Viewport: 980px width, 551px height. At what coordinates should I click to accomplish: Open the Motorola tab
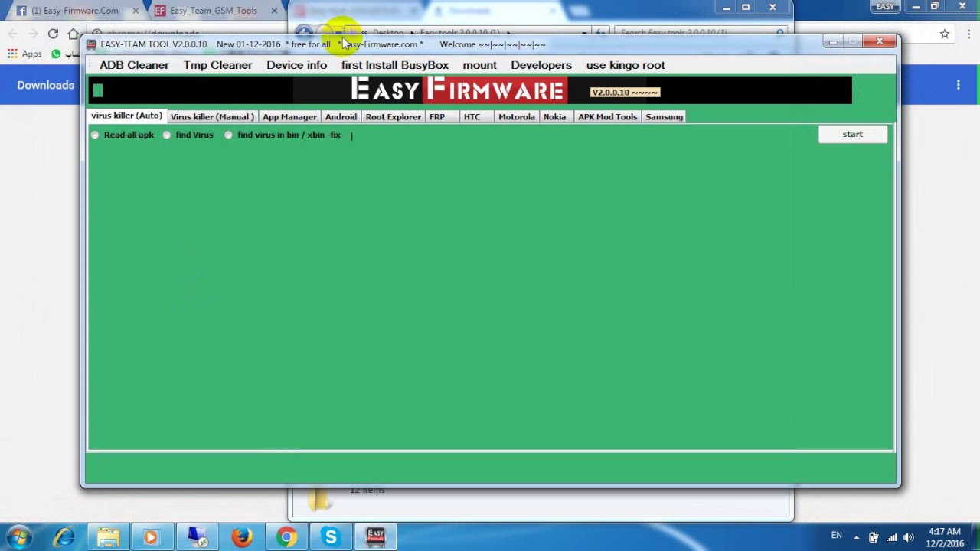tap(516, 117)
